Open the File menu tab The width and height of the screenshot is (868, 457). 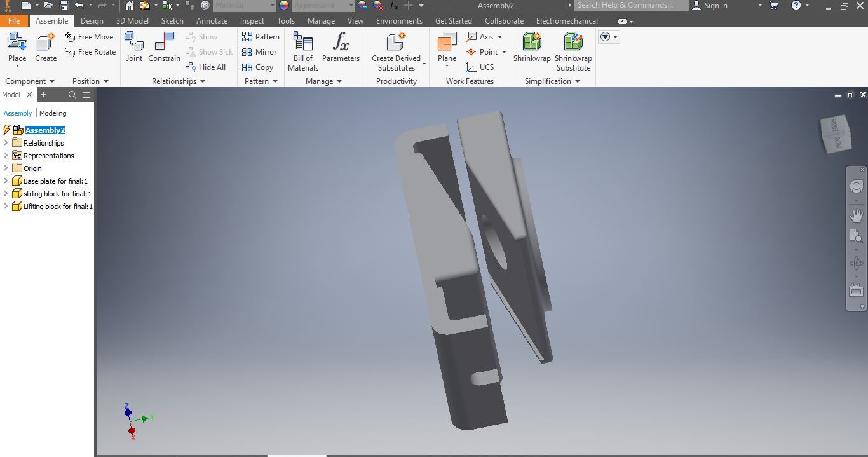13,21
